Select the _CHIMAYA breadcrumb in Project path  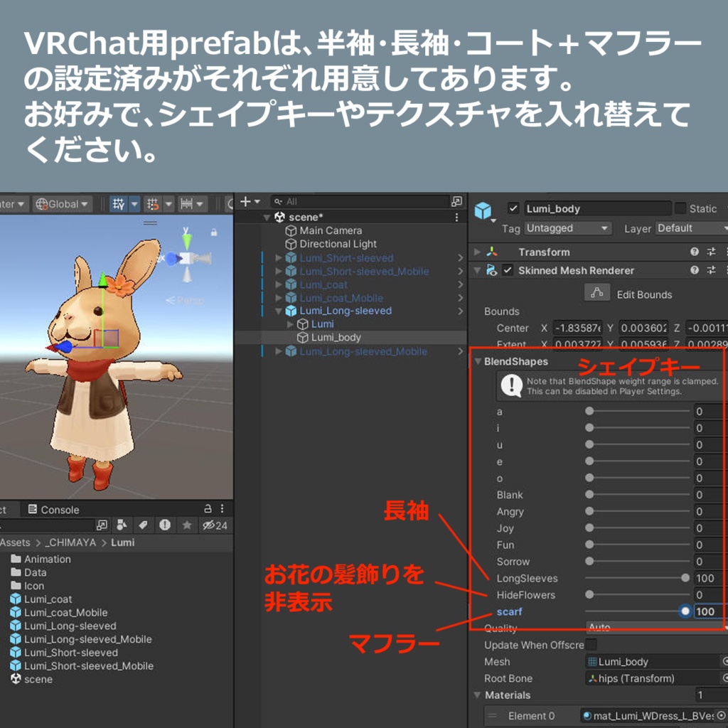[70, 542]
